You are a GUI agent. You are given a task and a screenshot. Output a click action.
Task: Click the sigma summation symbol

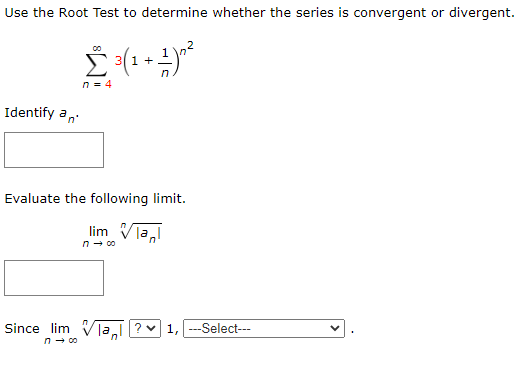click(x=97, y=65)
